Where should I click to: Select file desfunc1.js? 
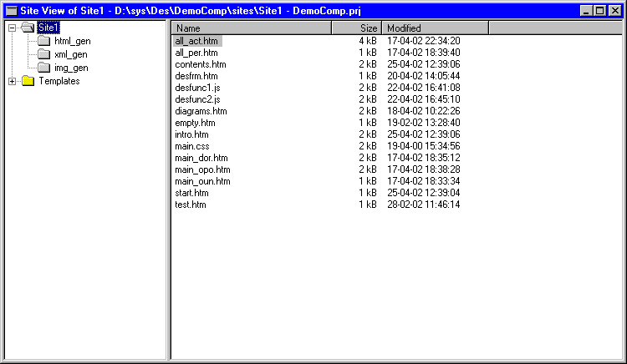(x=197, y=88)
